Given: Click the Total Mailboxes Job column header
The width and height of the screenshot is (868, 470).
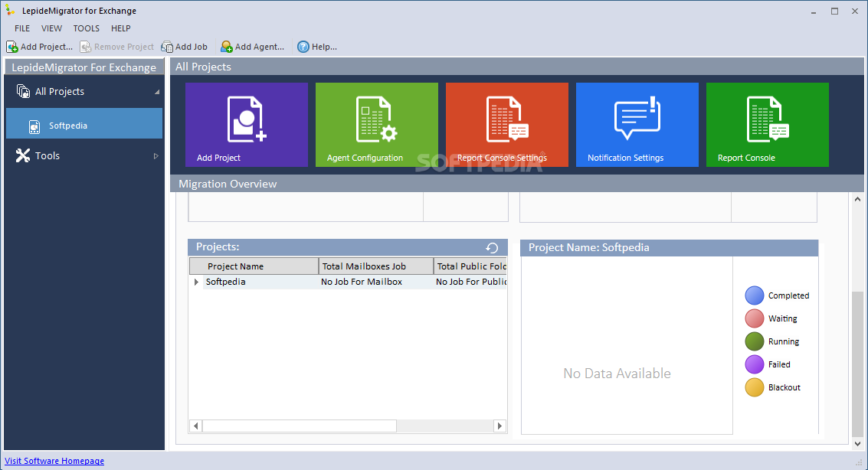Looking at the screenshot, I should tap(376, 266).
